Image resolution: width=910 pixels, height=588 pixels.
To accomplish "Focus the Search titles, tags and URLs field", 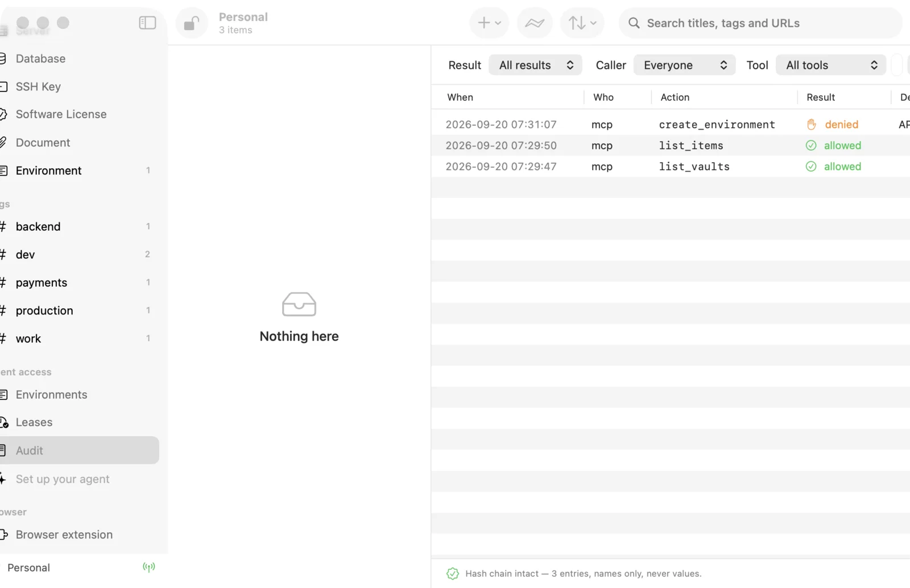I will tap(760, 23).
